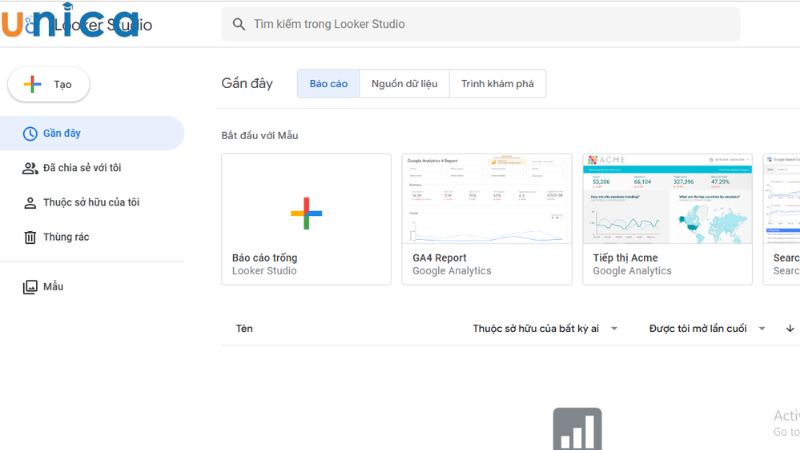Click the gallery icon beside Mẫu

tap(30, 287)
